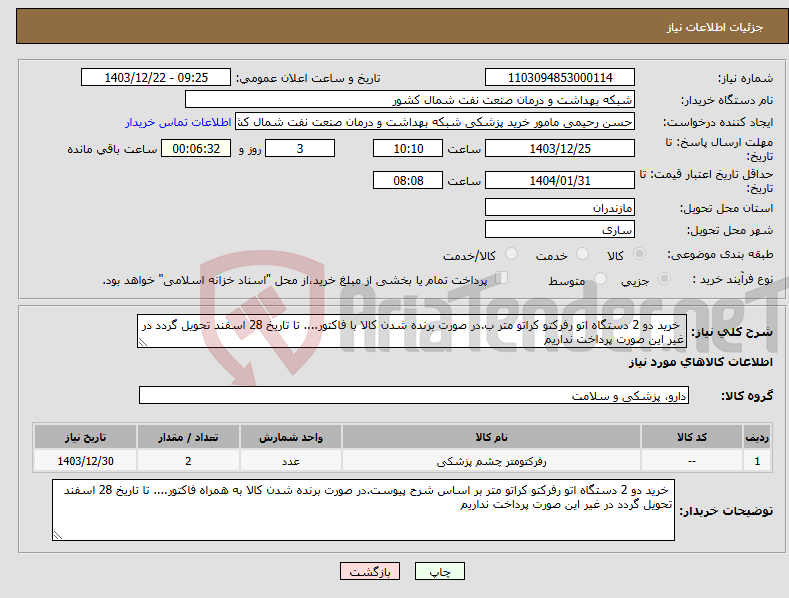Click the delivery province field مازندران

[x=560, y=207]
